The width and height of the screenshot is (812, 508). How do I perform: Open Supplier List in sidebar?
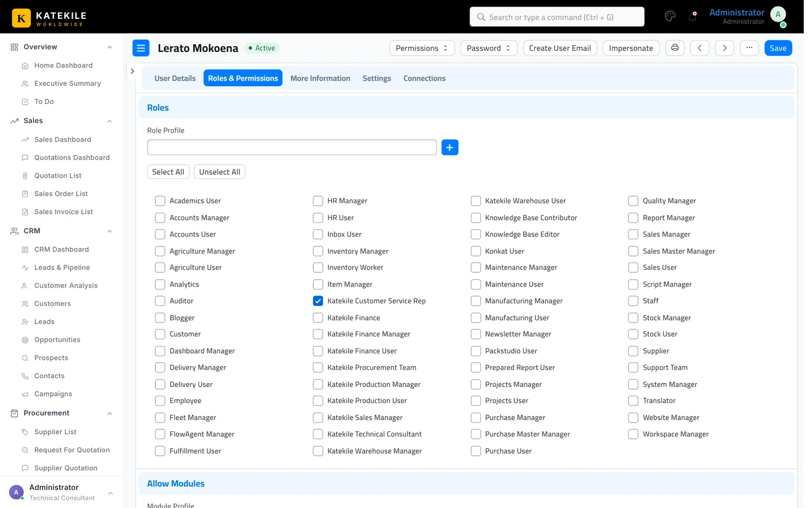pyautogui.click(x=55, y=432)
